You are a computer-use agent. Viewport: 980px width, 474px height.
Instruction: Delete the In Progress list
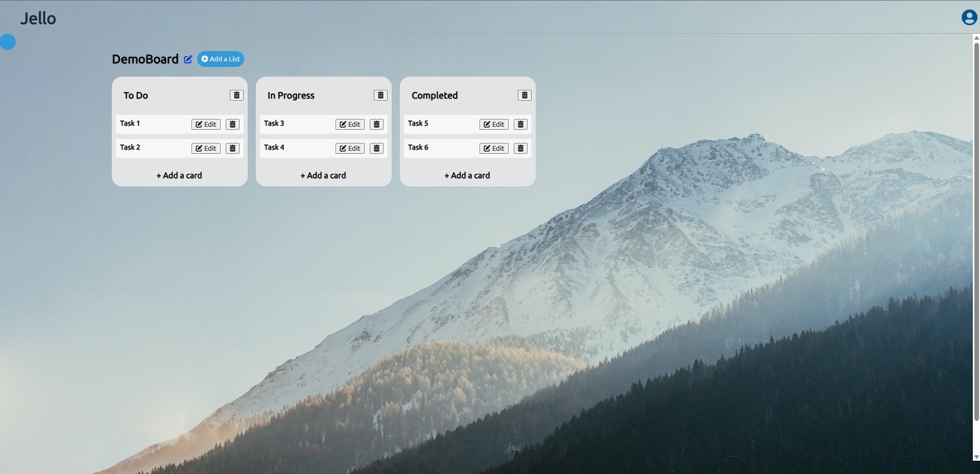380,96
